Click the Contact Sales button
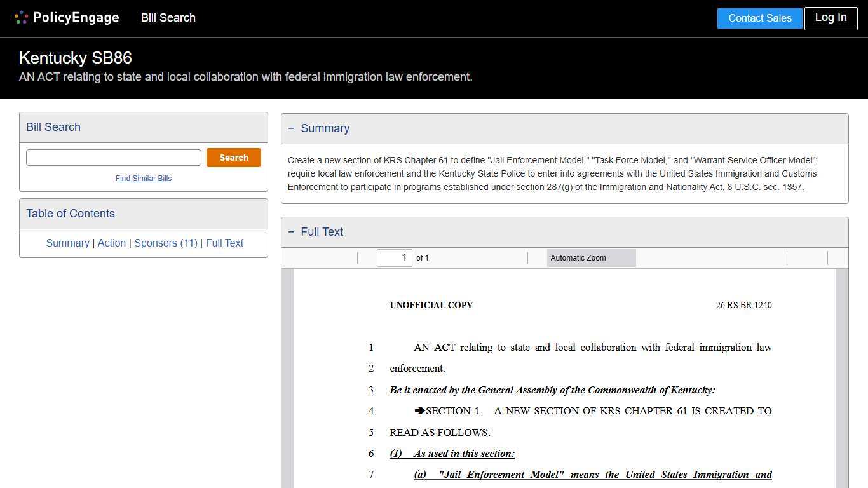The image size is (868, 488). (759, 18)
